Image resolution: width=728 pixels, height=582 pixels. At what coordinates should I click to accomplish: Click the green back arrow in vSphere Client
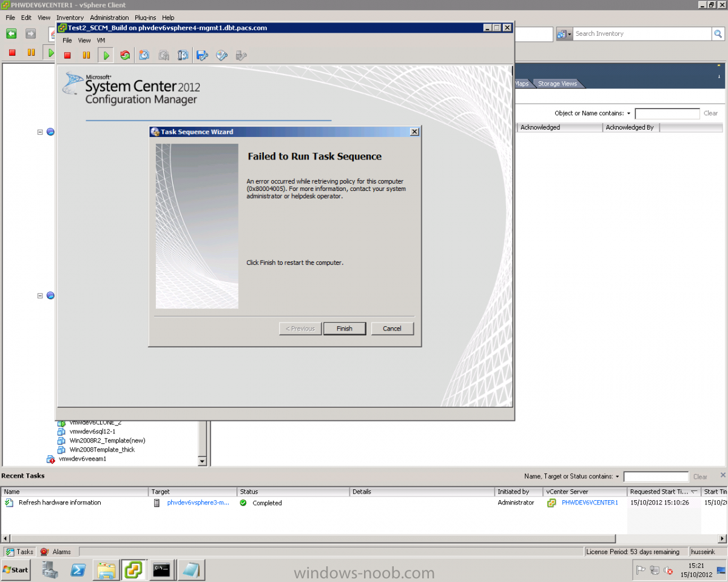click(12, 34)
